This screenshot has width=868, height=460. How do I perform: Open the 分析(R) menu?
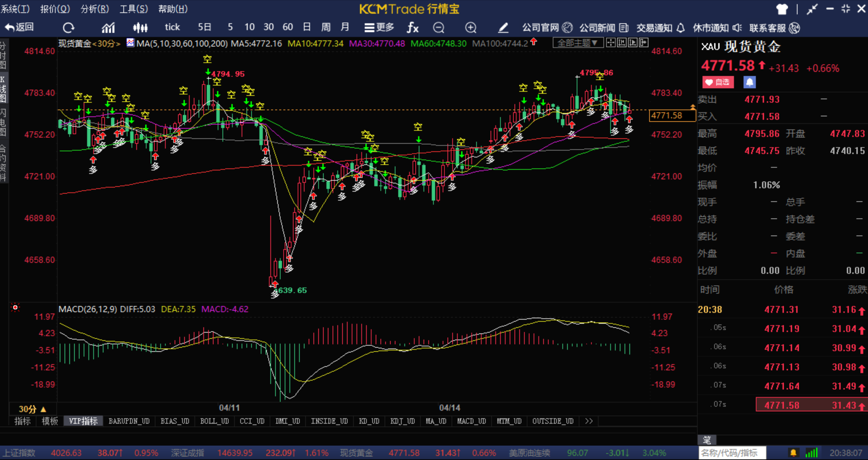(95, 9)
